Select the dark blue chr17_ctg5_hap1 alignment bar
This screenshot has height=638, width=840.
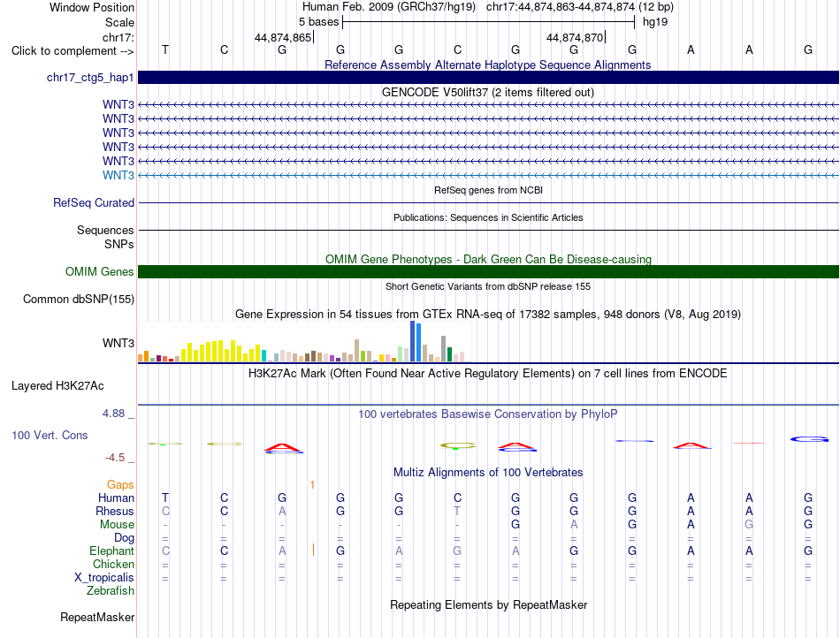pos(488,78)
